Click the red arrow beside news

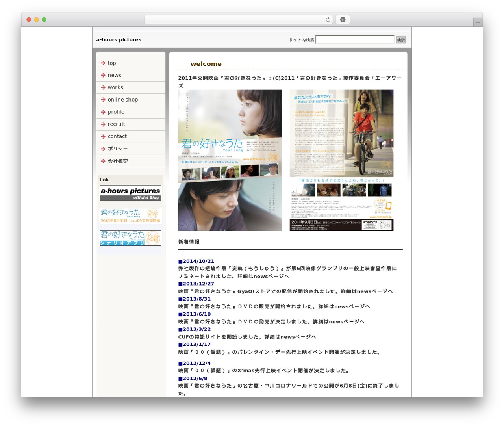pyautogui.click(x=103, y=75)
